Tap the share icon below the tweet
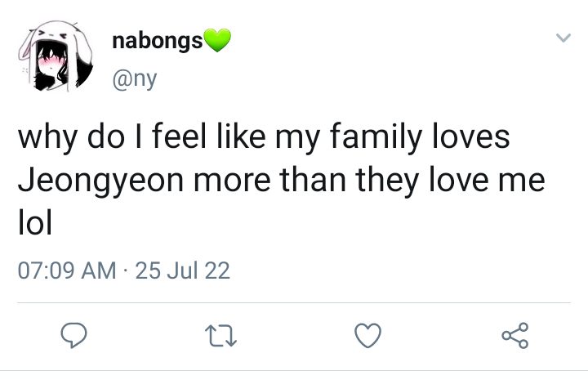The height and width of the screenshot is (380, 588). pos(515,335)
